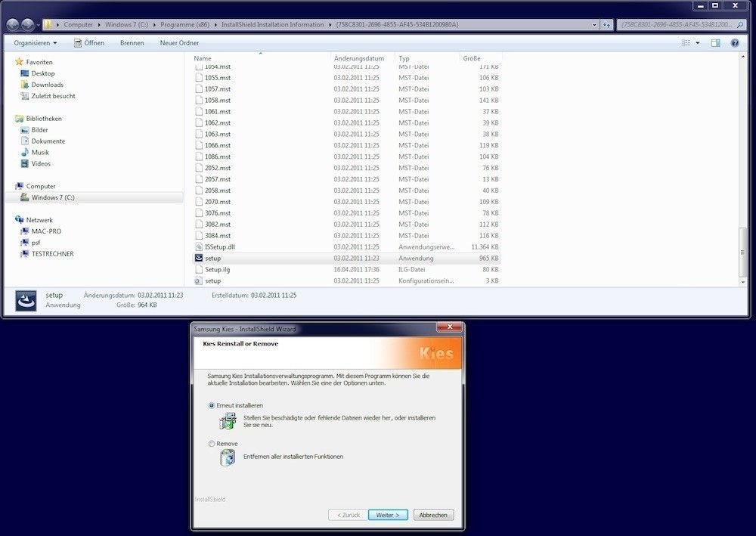Click the Musik library icon
The width and height of the screenshot is (756, 536).
click(x=25, y=152)
